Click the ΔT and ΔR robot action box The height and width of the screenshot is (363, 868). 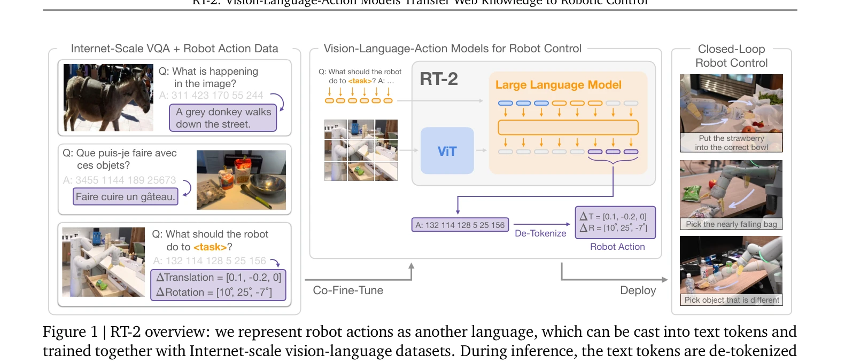click(x=615, y=222)
